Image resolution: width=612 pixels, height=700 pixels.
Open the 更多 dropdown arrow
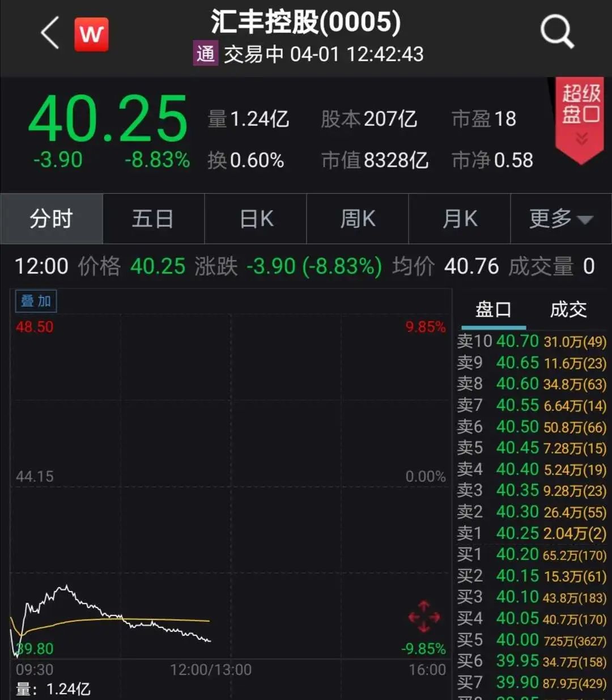point(586,219)
